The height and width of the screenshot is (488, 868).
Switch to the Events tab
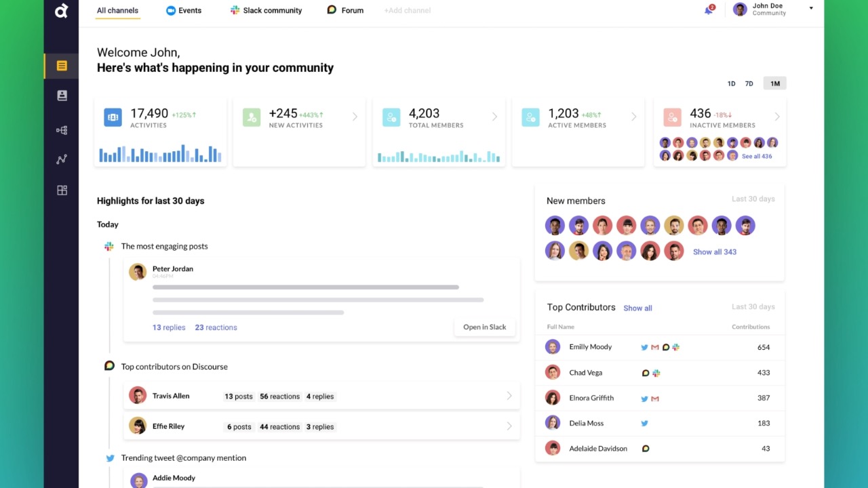(184, 10)
